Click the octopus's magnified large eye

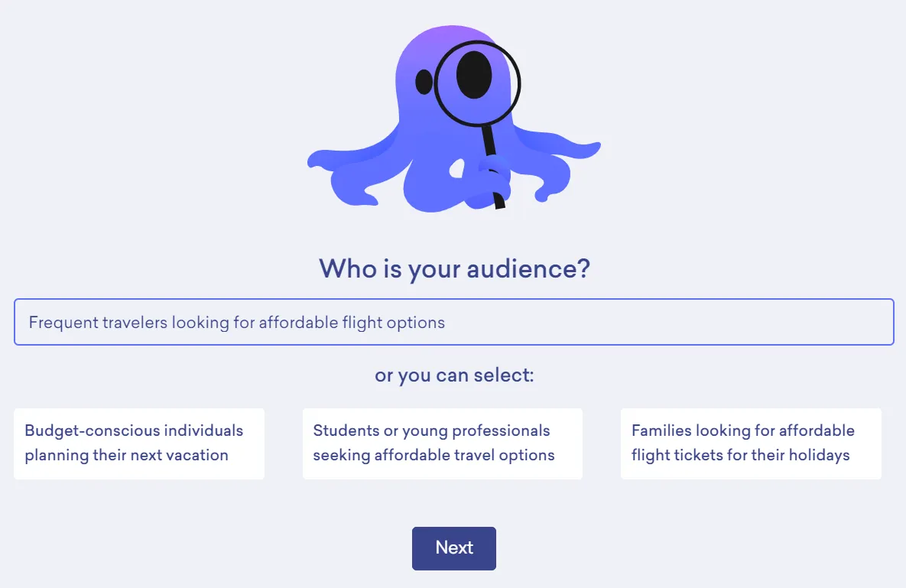[x=474, y=74]
